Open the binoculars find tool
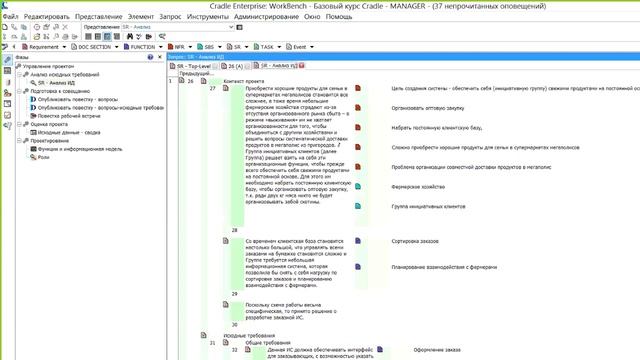This screenshot has height=360, width=640. point(130,37)
